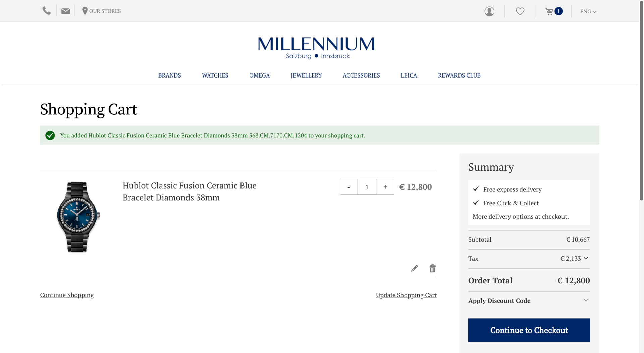The image size is (644, 353).
Task: Open the shopping cart icon in header
Action: (x=549, y=11)
